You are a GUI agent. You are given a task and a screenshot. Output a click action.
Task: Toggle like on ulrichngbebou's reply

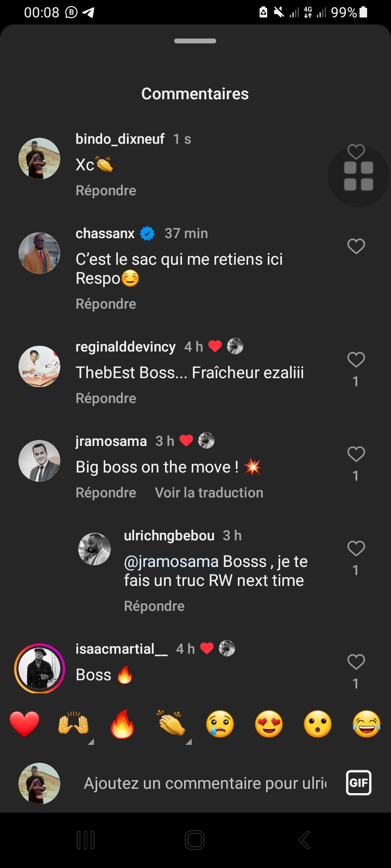(356, 548)
